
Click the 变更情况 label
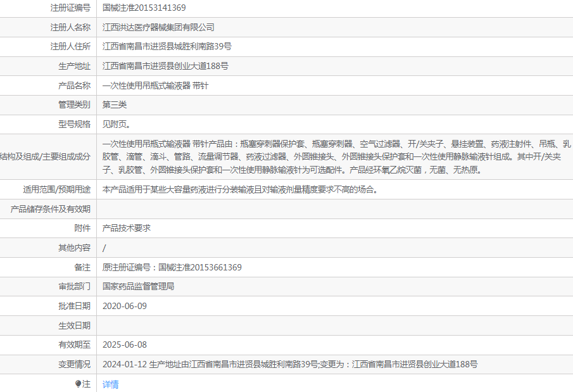pos(74,364)
